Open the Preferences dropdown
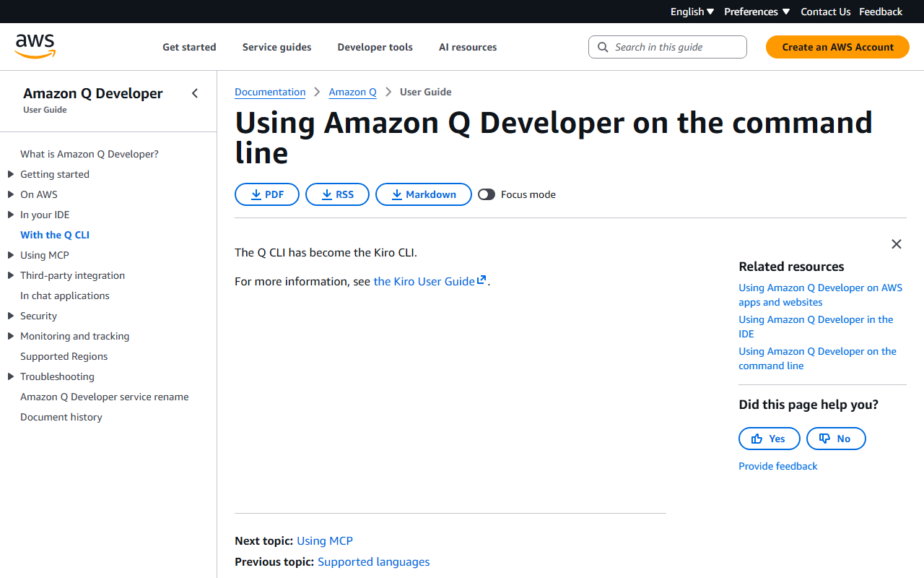 (x=757, y=12)
